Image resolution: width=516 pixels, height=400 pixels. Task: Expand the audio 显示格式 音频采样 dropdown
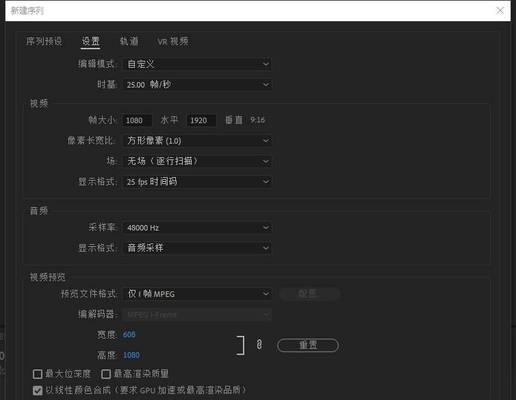coord(197,248)
